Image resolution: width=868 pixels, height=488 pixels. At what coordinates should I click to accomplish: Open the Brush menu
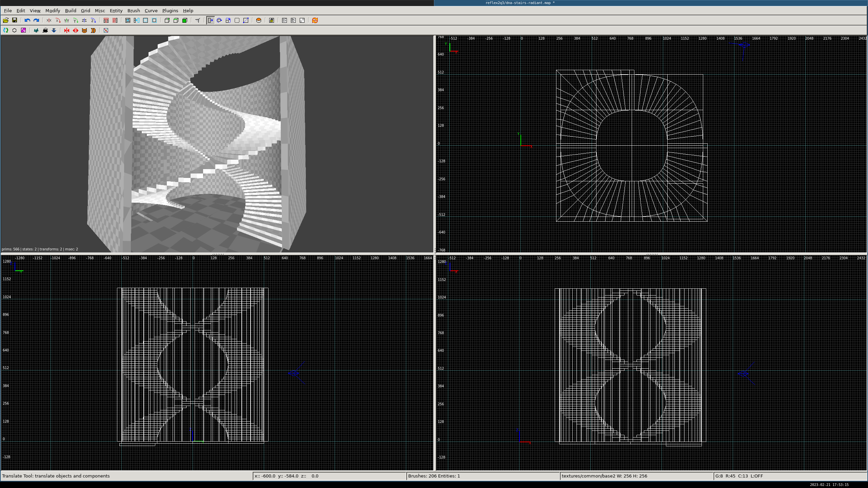[134, 11]
